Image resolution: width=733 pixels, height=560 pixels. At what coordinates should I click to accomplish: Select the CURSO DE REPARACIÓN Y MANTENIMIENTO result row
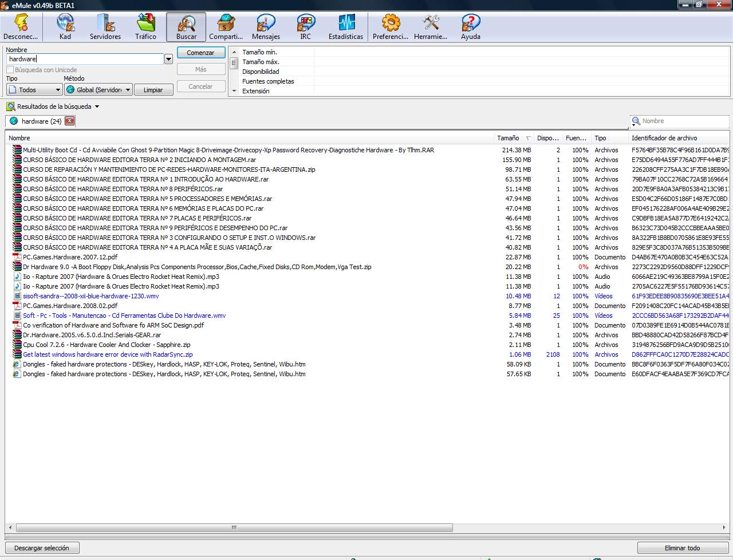point(368,169)
